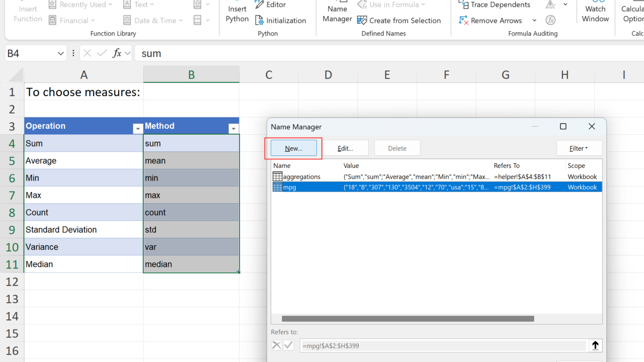Open the Watch Window
The image size is (644, 362).
595,14
